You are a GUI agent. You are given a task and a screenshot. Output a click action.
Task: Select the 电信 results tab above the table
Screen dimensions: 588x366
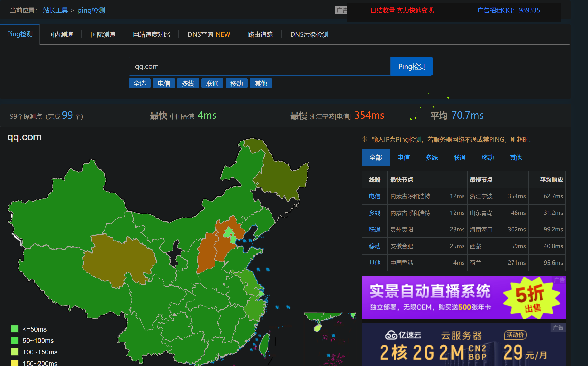tap(403, 157)
